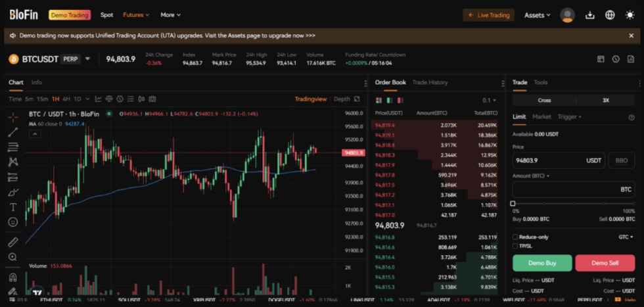Screen dimensions: 644x307
Task: Toggle the magnet snap mode
Action: 12,277
